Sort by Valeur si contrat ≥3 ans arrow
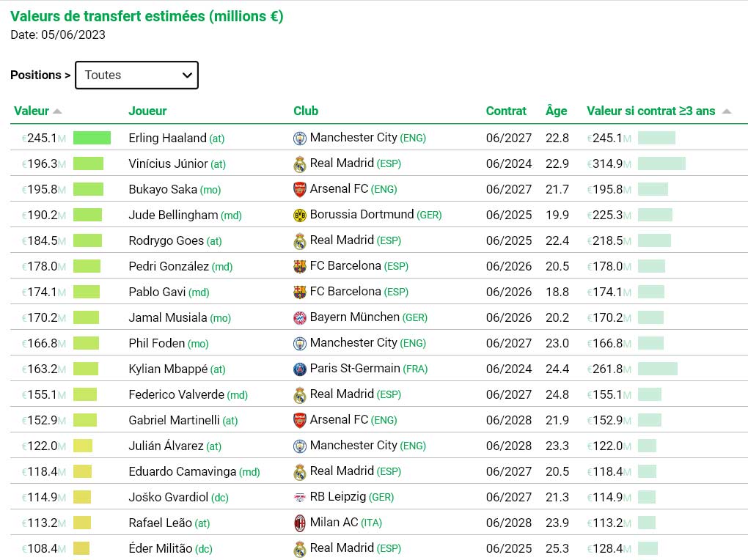Image resolution: width=748 pixels, height=560 pixels. coord(727,111)
